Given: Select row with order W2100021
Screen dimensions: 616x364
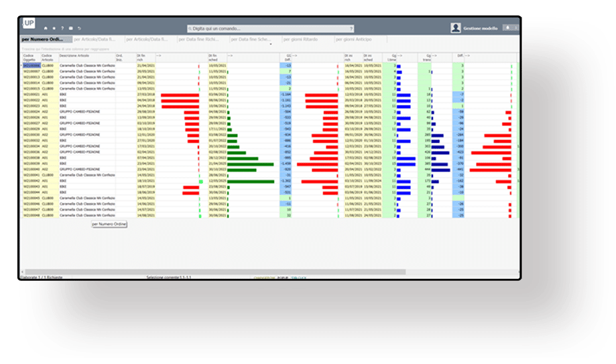Looking at the screenshot, I should (32, 95).
